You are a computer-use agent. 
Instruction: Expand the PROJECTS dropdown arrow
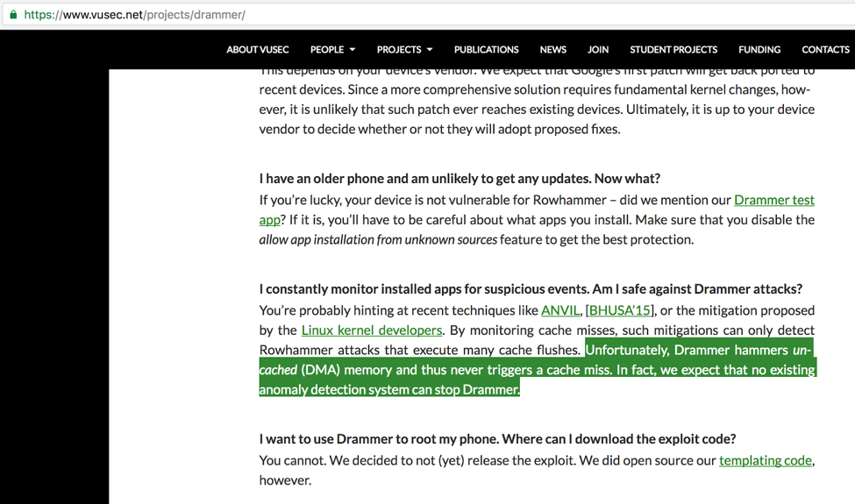[x=430, y=50]
